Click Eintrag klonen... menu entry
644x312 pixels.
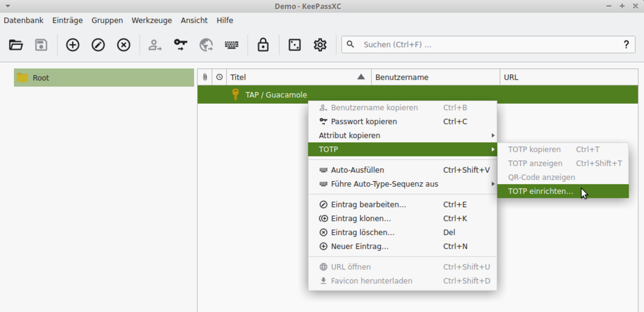tap(361, 219)
